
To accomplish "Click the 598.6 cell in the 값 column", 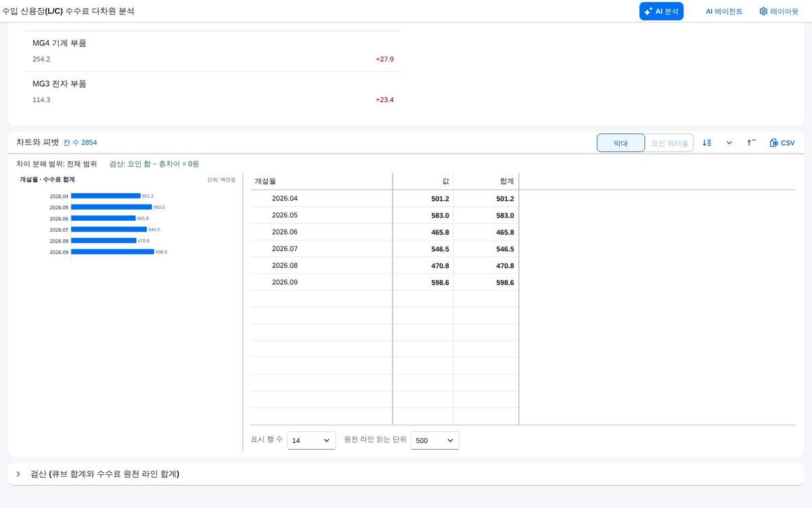I will coord(423,282).
